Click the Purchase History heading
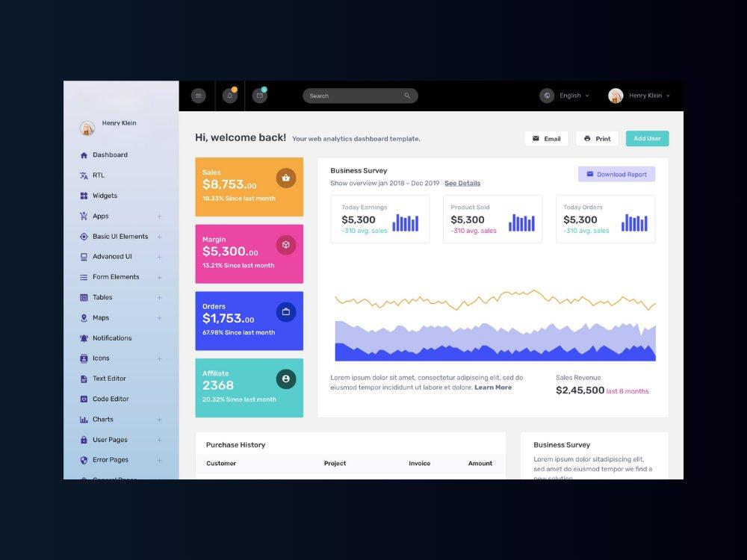The height and width of the screenshot is (560, 747). (235, 445)
